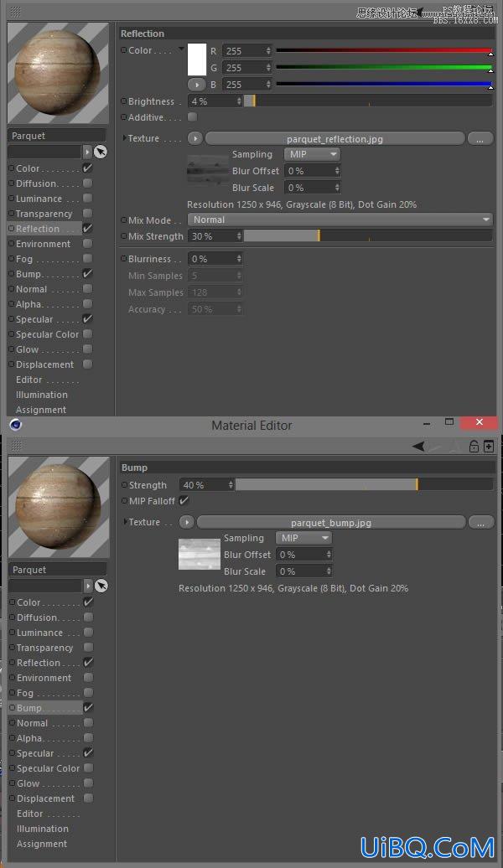The width and height of the screenshot is (503, 868).
Task: Click the Blurriness 0% input field
Action: click(215, 259)
